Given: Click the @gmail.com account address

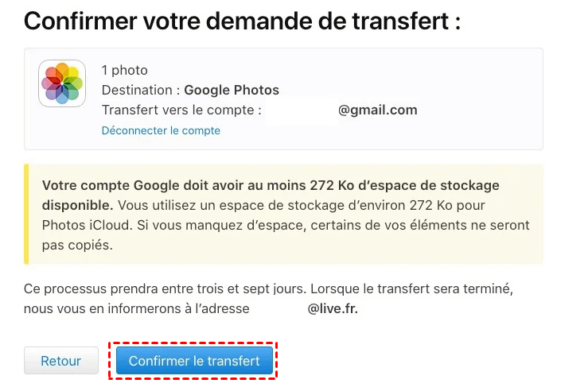Looking at the screenshot, I should (x=377, y=110).
